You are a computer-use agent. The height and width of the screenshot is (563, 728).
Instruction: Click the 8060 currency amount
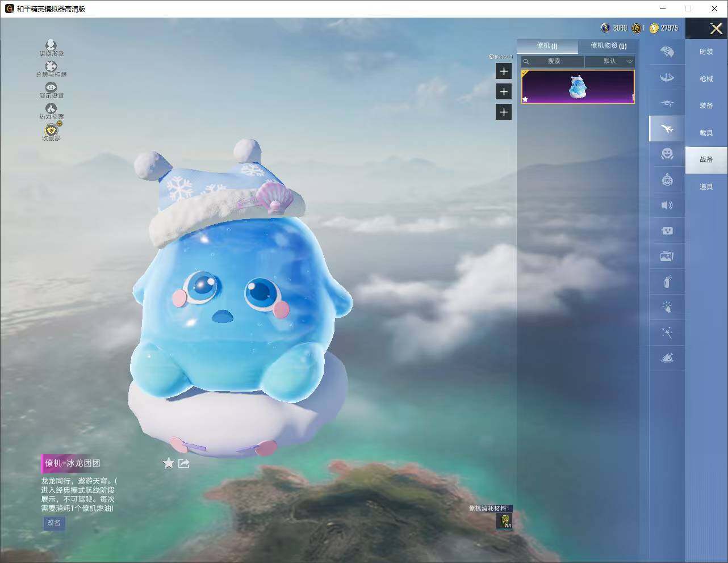pyautogui.click(x=620, y=28)
